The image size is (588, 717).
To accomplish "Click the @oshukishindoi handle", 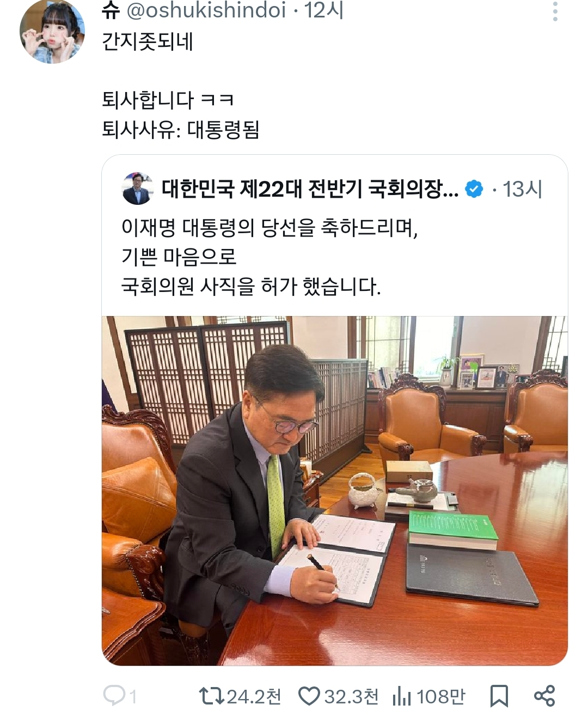I will (x=206, y=10).
